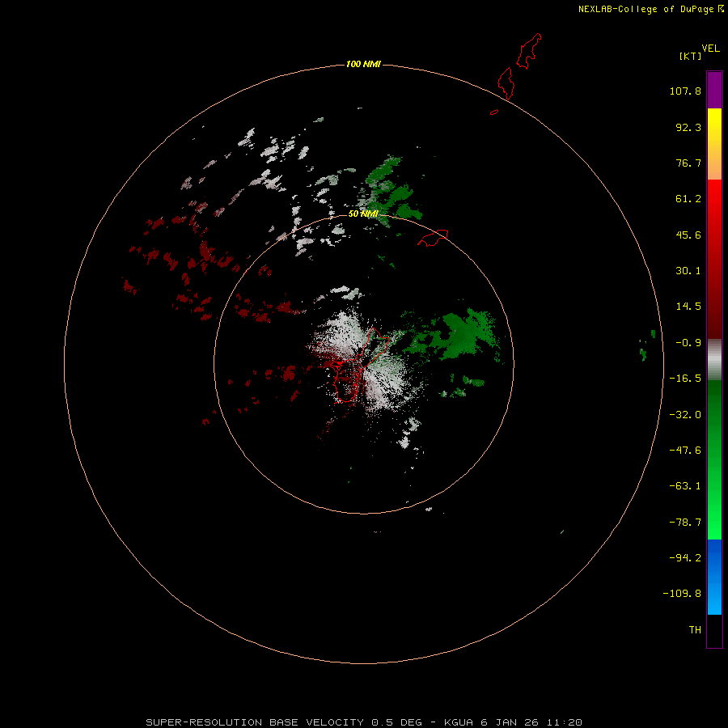Click the -94.2 legend value

(x=685, y=557)
